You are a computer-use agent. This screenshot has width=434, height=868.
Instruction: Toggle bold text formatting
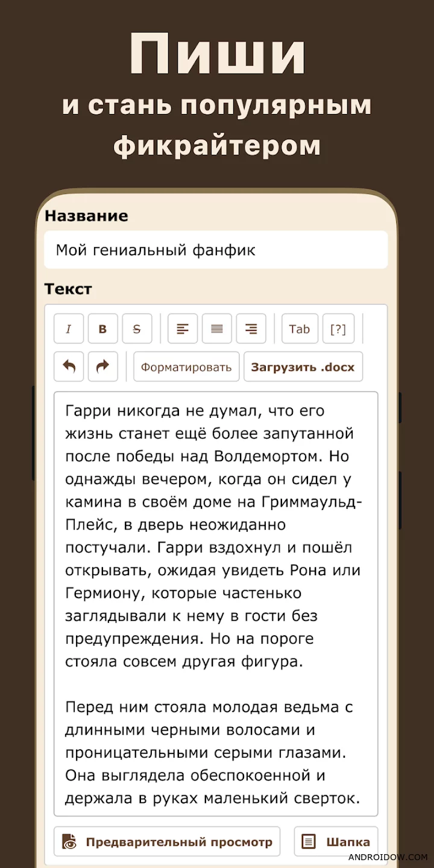tap(102, 329)
